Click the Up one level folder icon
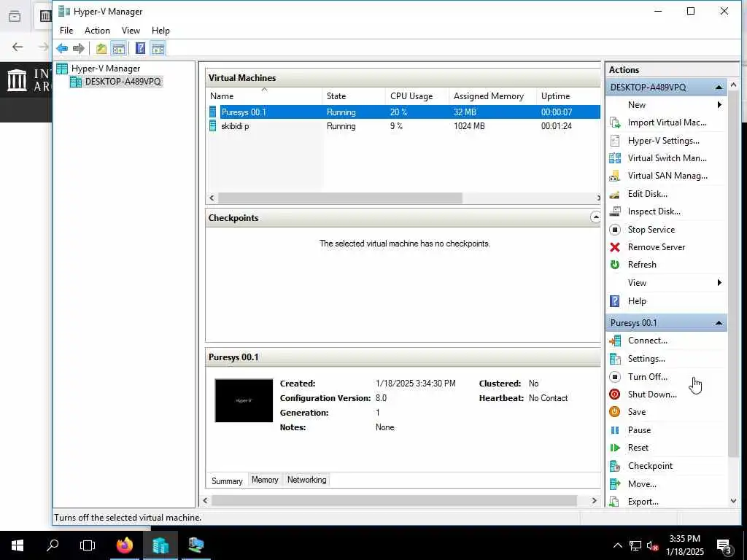 point(101,48)
